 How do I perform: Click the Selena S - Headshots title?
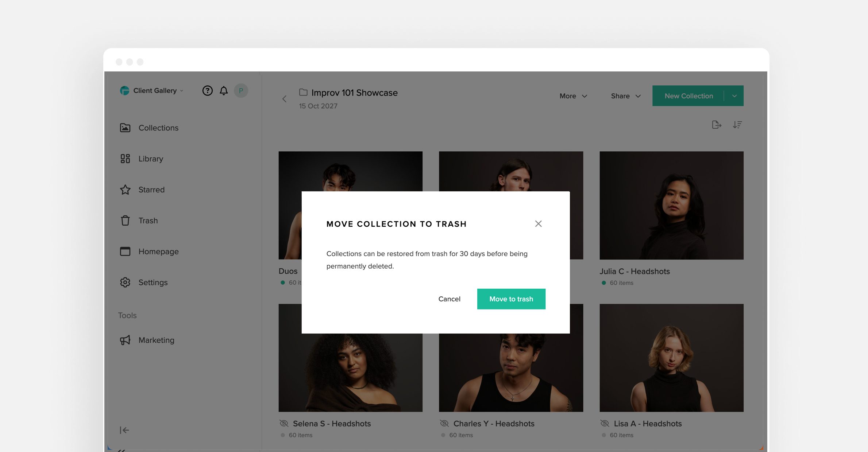point(332,424)
